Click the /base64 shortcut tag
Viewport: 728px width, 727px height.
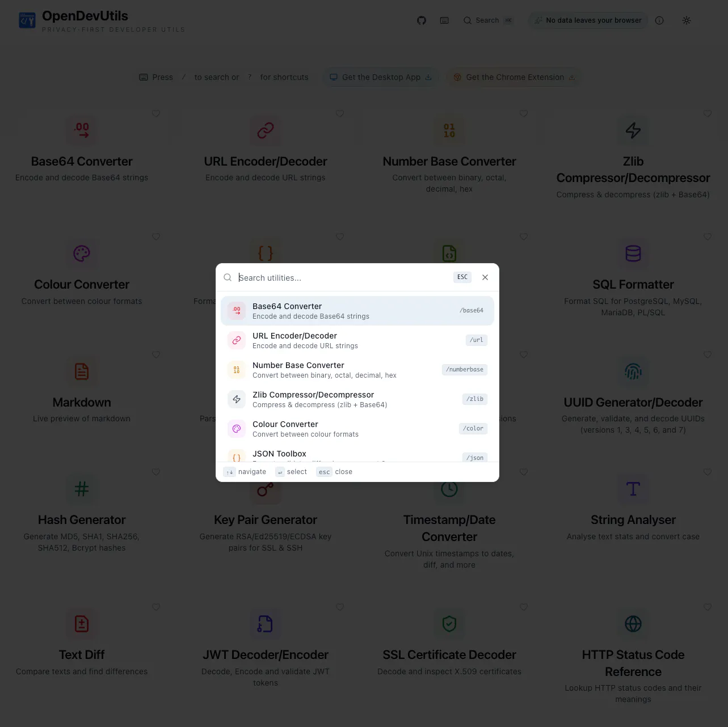tap(472, 311)
